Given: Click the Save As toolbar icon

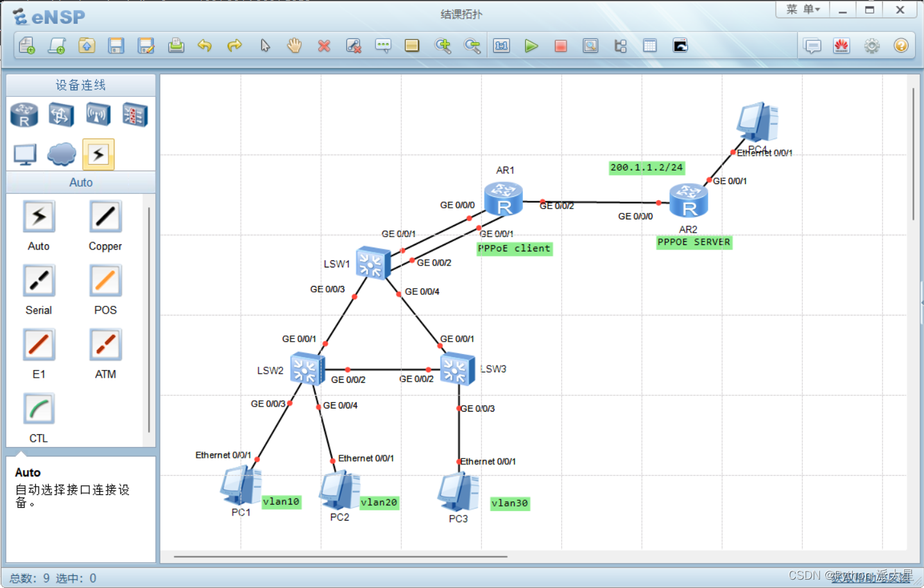Looking at the screenshot, I should coord(146,46).
